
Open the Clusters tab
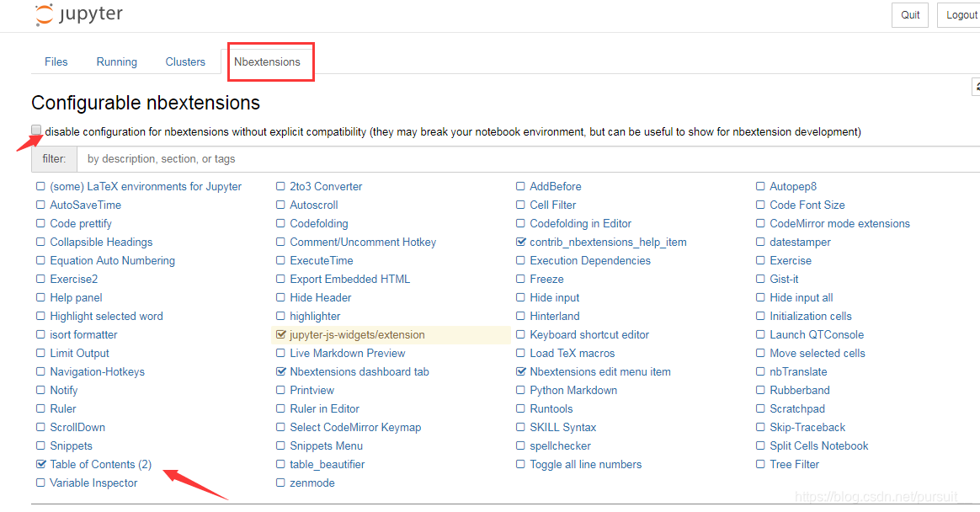(185, 61)
